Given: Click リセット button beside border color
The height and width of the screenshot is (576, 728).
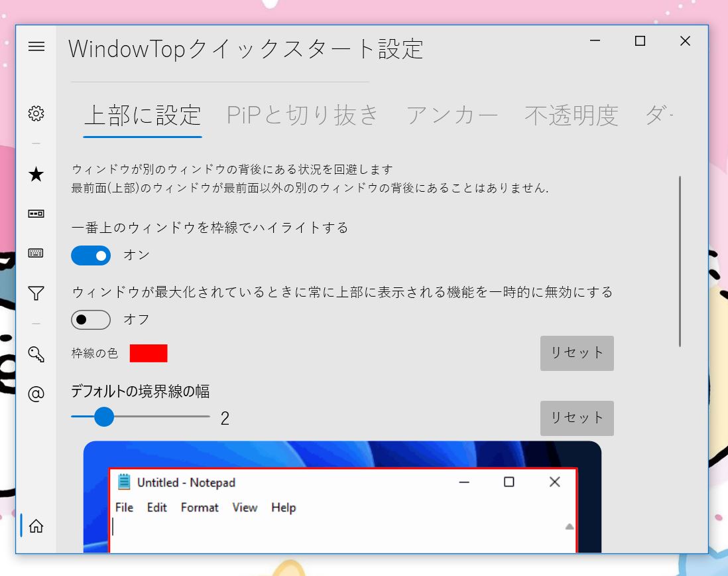Looking at the screenshot, I should click(x=577, y=353).
